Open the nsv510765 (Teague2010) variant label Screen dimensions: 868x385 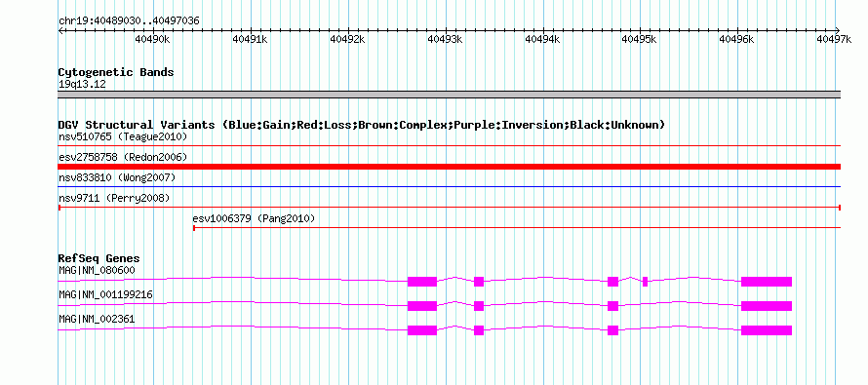coord(123,136)
